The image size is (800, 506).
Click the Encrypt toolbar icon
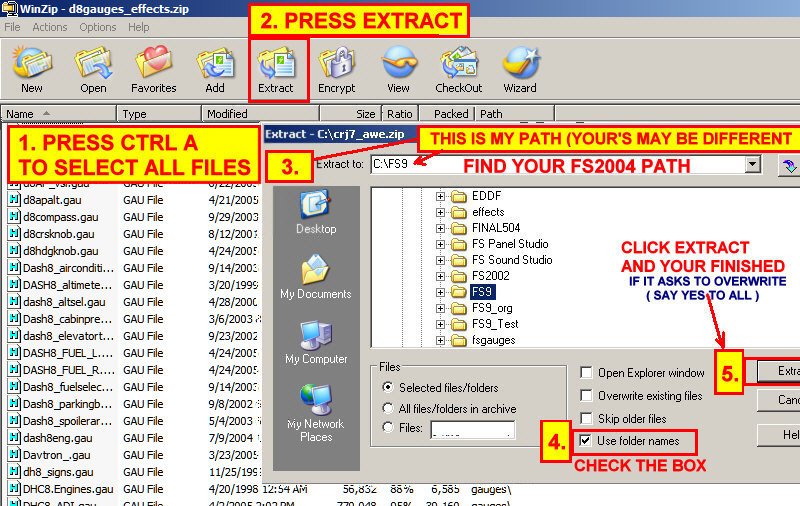click(336, 68)
